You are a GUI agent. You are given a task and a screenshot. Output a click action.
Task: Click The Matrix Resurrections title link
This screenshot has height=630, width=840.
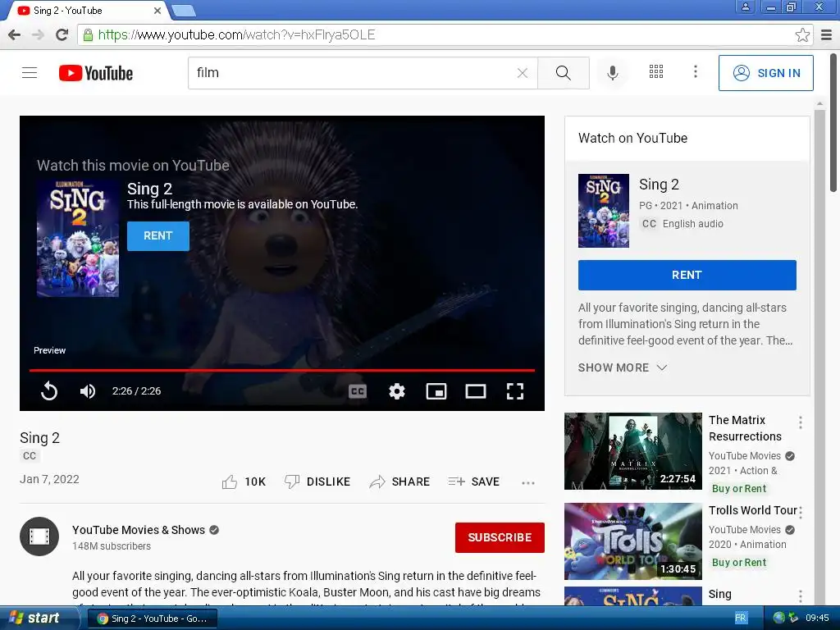point(745,428)
